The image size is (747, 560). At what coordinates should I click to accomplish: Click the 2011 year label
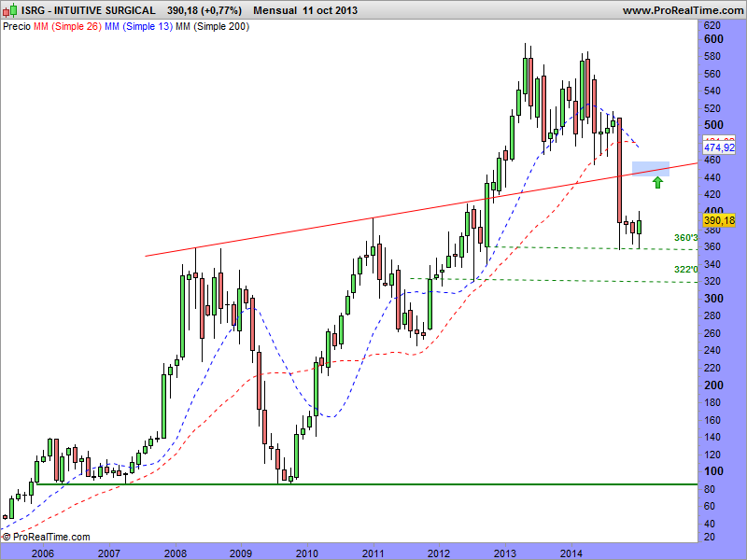pos(373,553)
